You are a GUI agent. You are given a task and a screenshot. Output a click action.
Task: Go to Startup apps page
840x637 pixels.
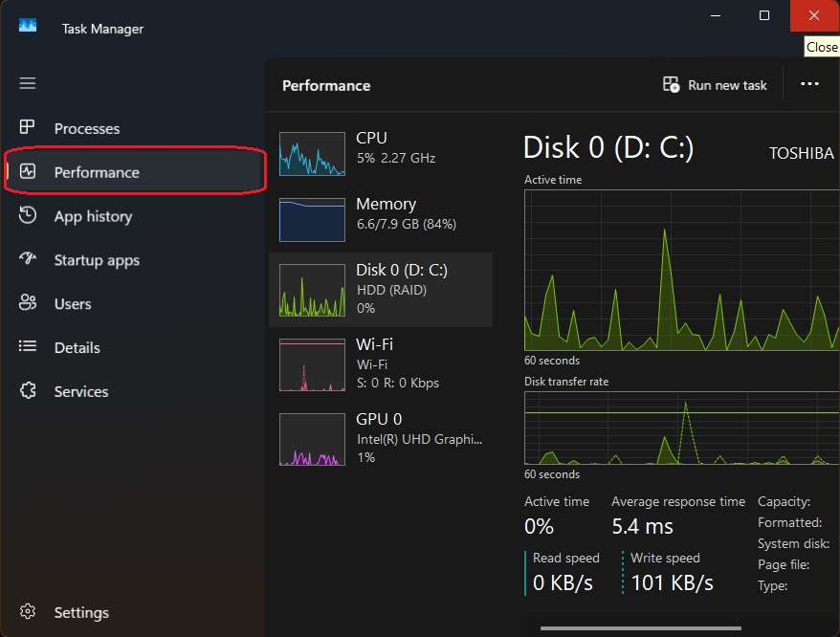point(97,260)
